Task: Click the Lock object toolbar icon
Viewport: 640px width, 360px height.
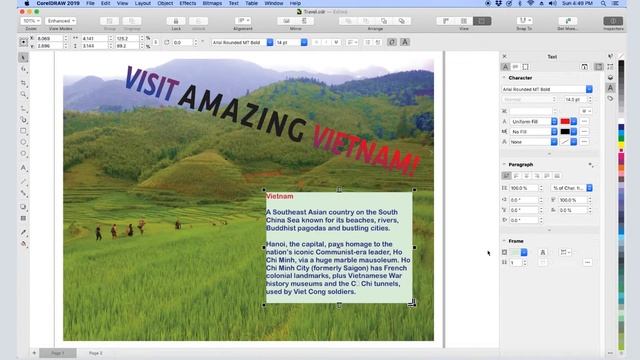Action: click(x=176, y=21)
